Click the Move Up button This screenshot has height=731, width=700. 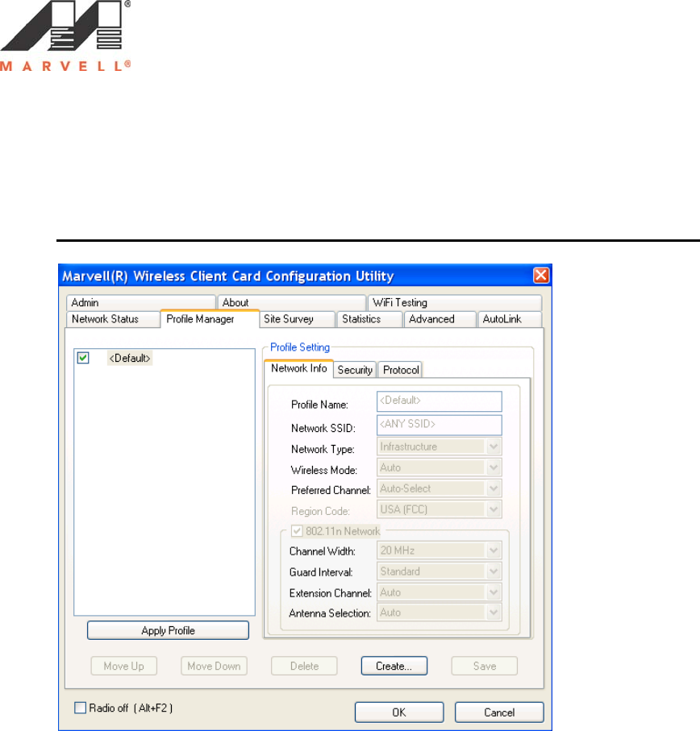click(x=123, y=666)
